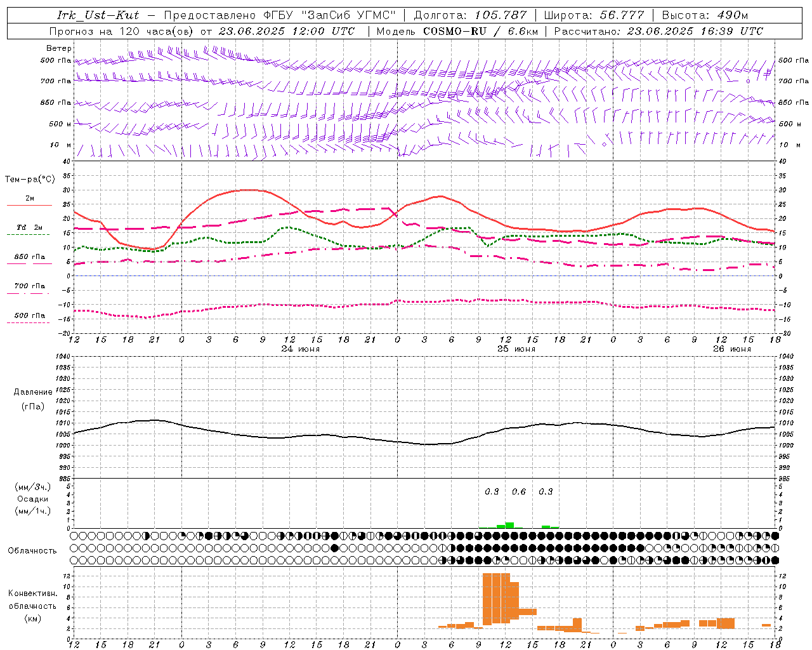This screenshot has width=812, height=650.
Task: Select the Модель COSMO-RU / 6.6км text
Action: click(457, 31)
